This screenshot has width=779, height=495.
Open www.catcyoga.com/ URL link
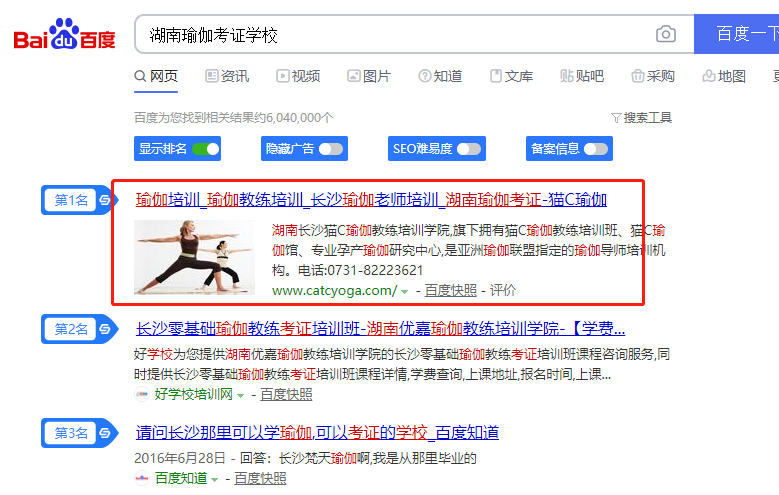[x=334, y=290]
